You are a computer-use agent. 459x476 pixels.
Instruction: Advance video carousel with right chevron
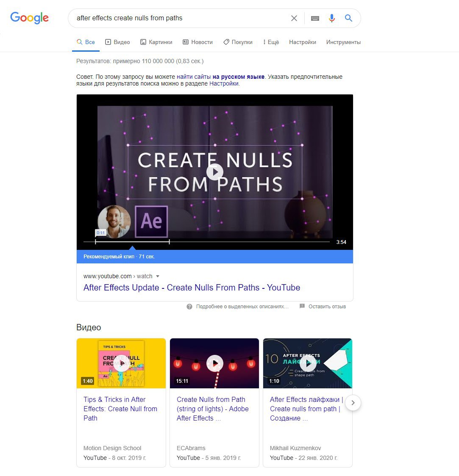coord(353,403)
